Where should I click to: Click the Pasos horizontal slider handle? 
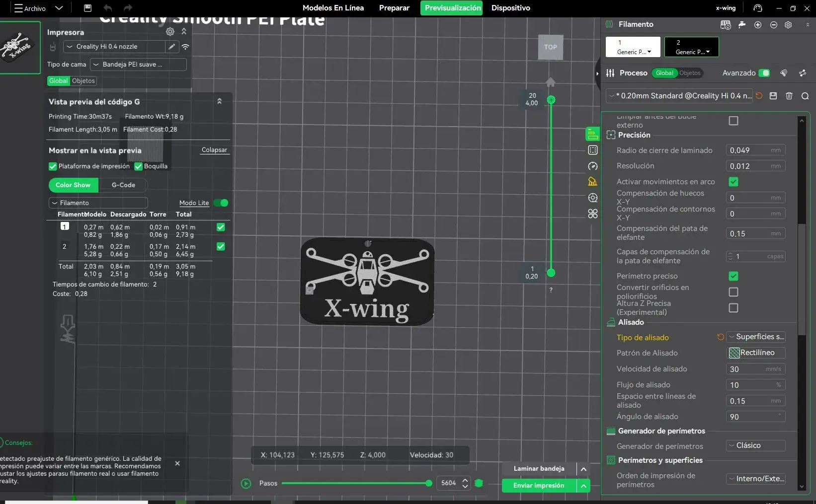pyautogui.click(x=429, y=483)
